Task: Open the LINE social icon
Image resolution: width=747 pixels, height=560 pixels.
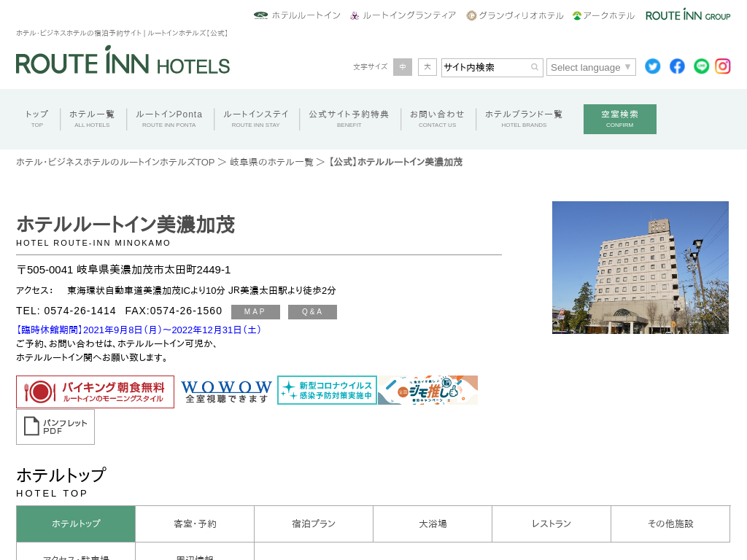Action: [701, 66]
